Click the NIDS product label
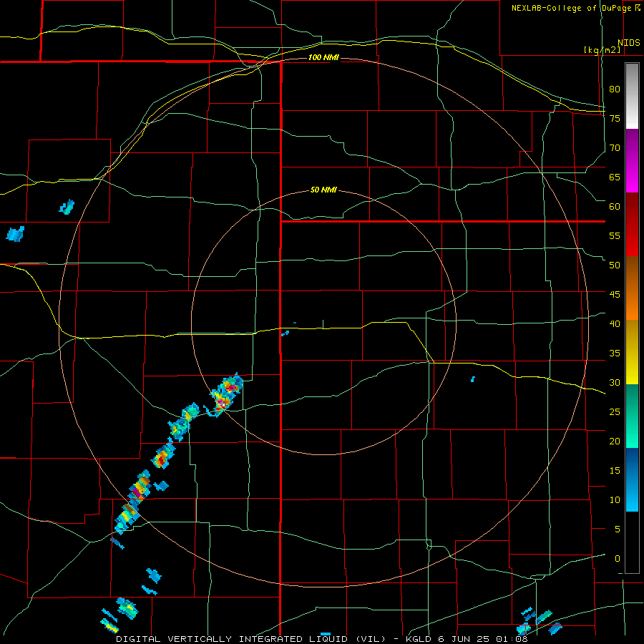 pos(628,43)
